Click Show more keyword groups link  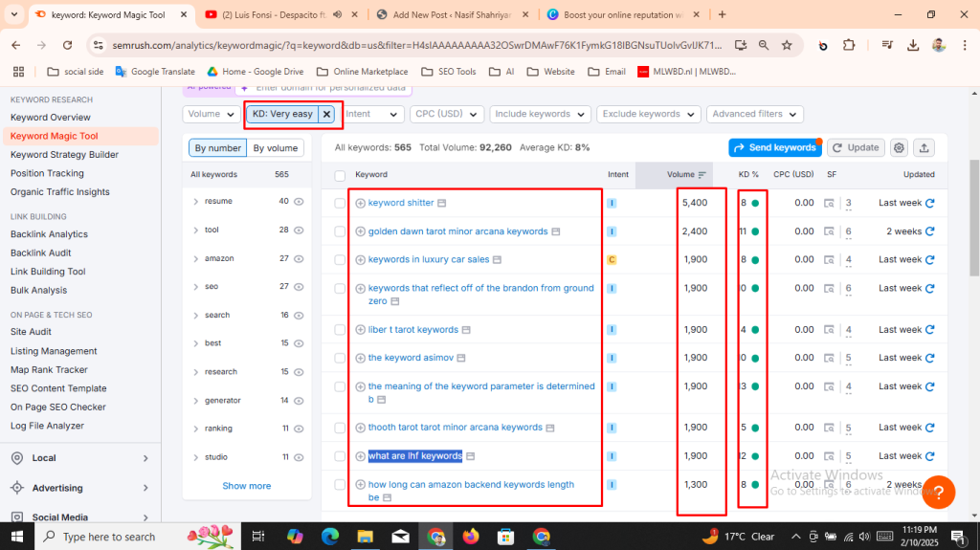point(246,486)
